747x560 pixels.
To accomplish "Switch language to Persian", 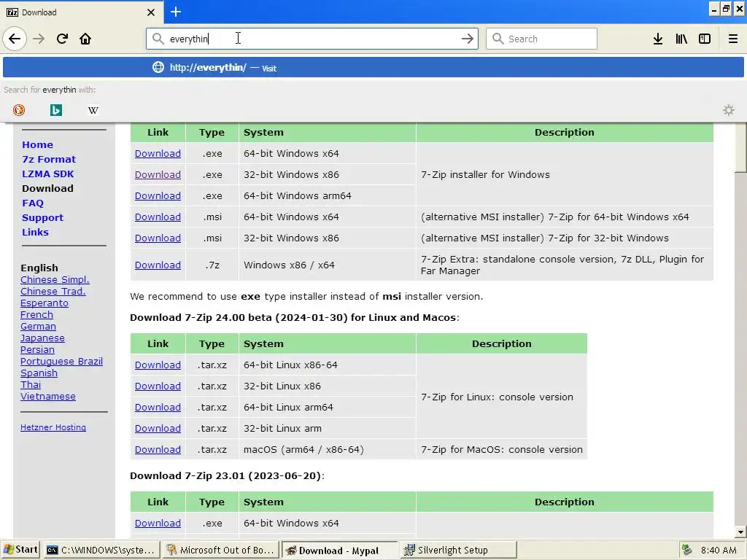I will pos(37,349).
